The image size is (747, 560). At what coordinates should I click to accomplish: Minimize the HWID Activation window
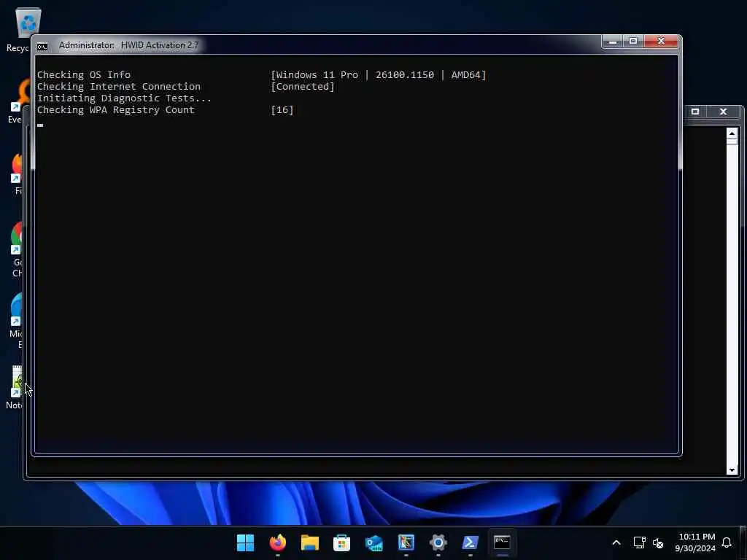coord(612,42)
